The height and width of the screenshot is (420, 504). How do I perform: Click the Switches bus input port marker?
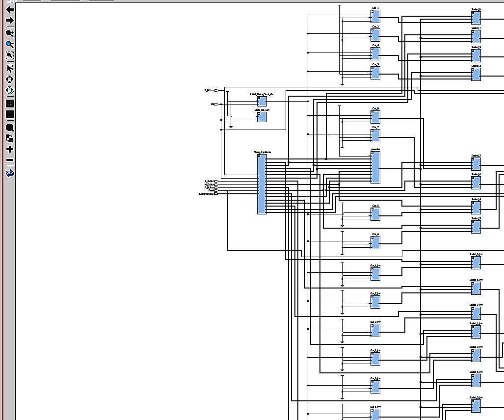coord(216,194)
